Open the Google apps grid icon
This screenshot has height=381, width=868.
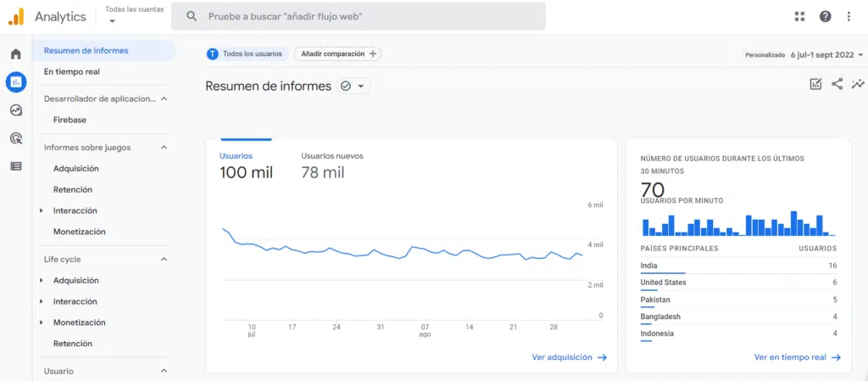[799, 17]
